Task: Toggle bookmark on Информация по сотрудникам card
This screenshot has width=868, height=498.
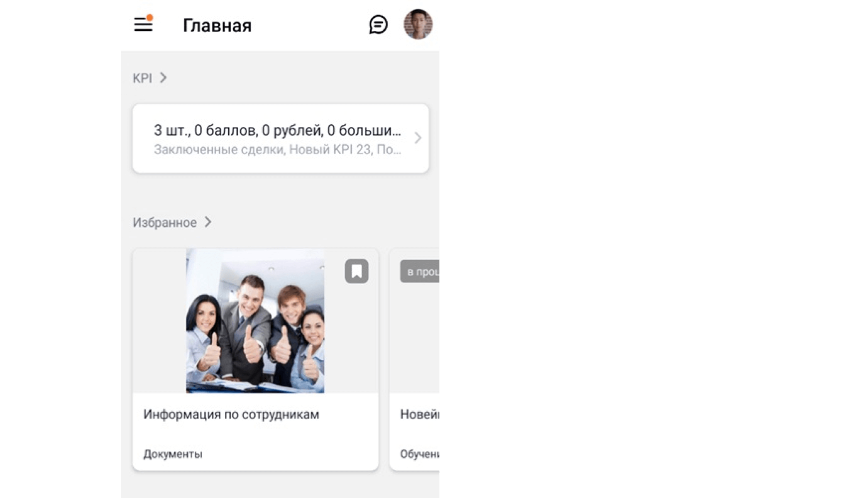Action: (x=357, y=271)
